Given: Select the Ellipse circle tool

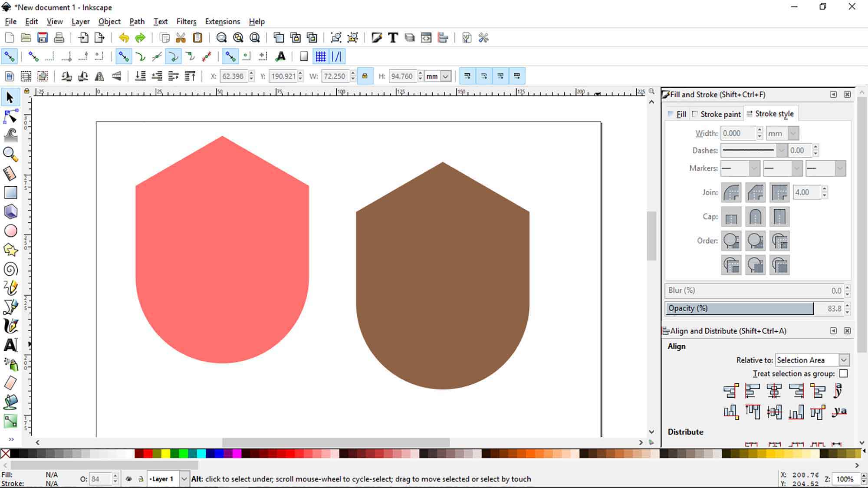Looking at the screenshot, I should point(10,231).
